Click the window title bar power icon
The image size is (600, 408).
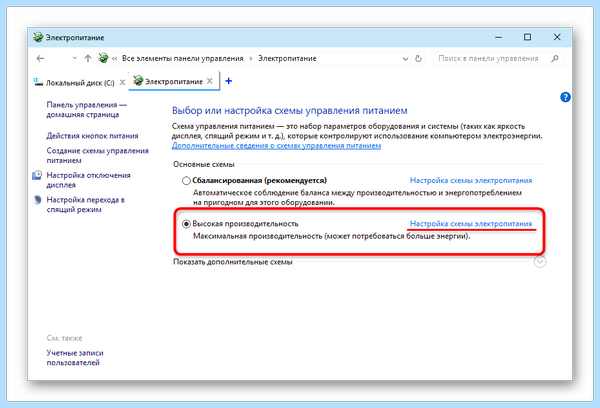point(38,38)
